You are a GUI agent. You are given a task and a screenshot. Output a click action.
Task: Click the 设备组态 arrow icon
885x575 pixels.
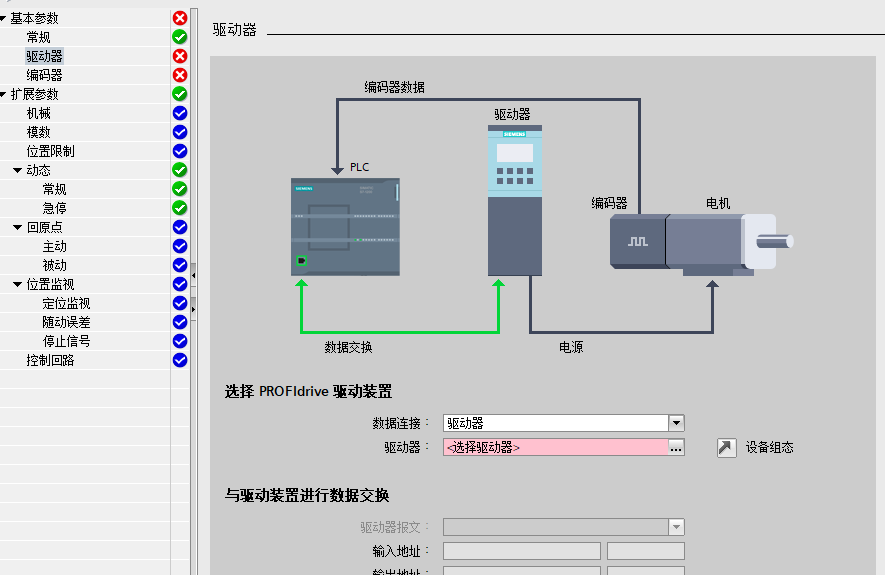727,448
